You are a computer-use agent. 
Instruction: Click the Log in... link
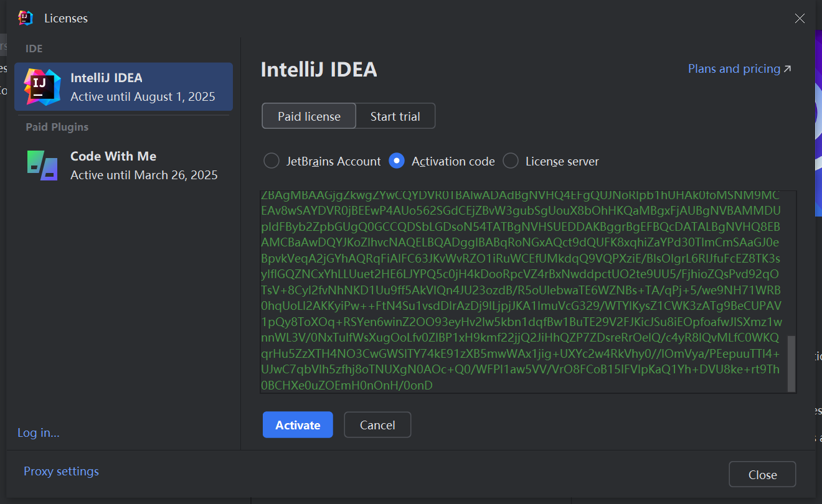[39, 432]
